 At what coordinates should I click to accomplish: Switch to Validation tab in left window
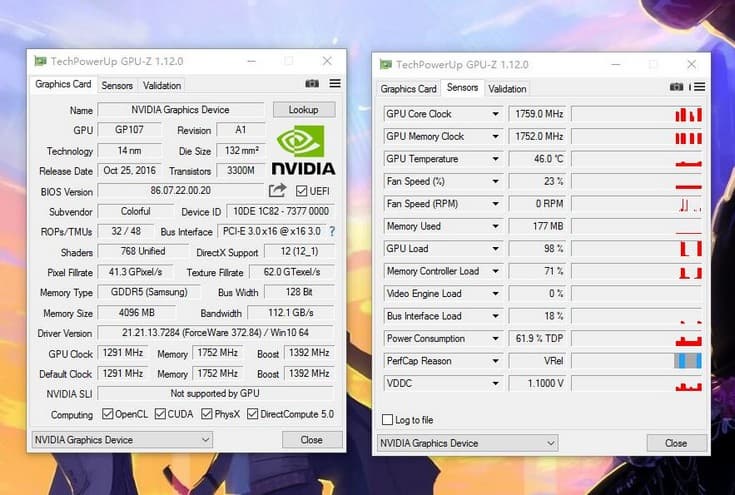pos(162,86)
